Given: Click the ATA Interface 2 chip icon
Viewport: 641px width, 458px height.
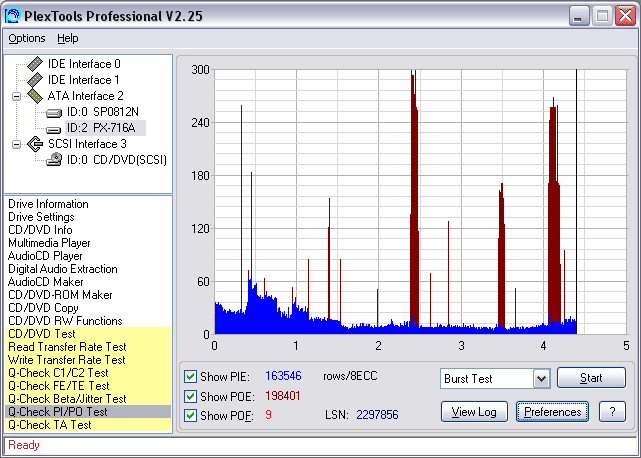Looking at the screenshot, I should tap(35, 96).
